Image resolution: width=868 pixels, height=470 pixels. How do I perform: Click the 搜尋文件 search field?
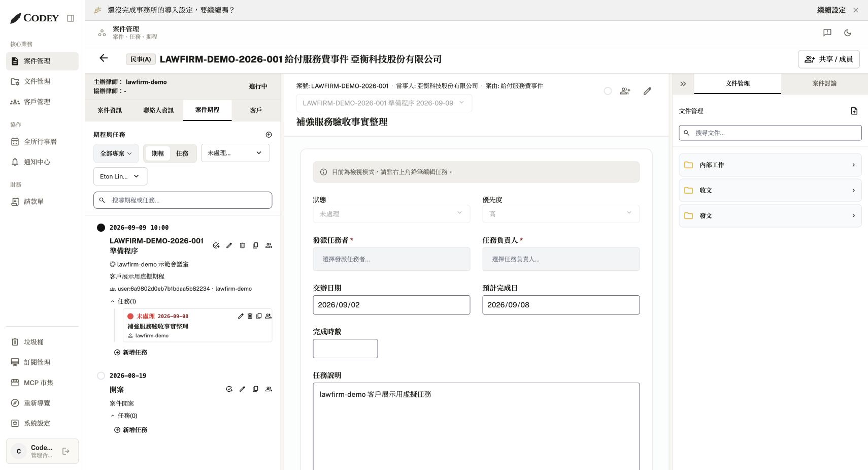[770, 133]
